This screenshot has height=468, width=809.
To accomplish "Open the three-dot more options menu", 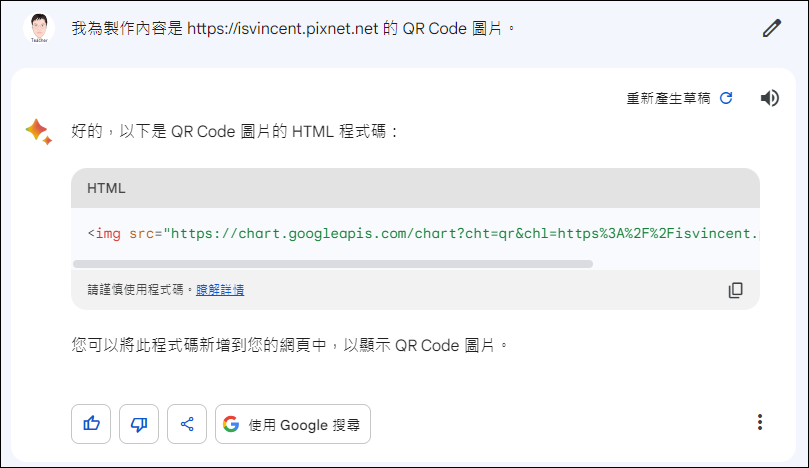I will [x=759, y=422].
